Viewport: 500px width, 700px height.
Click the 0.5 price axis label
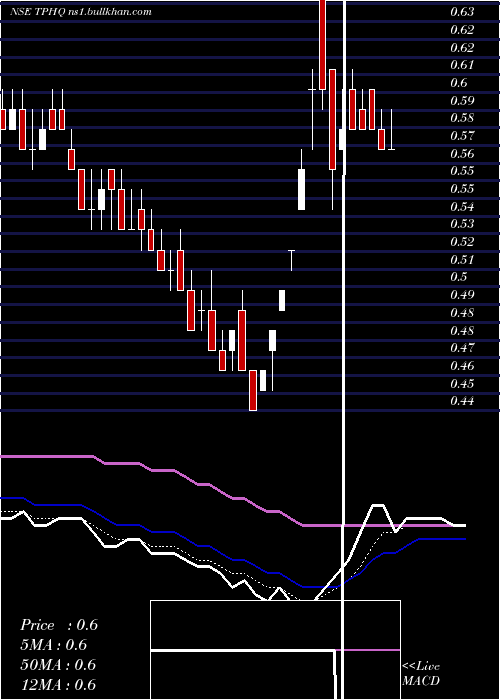coord(459,277)
